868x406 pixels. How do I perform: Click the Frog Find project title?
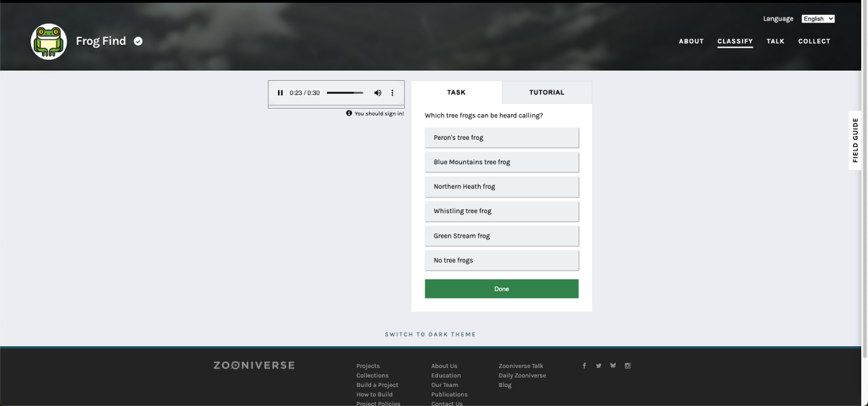[101, 41]
